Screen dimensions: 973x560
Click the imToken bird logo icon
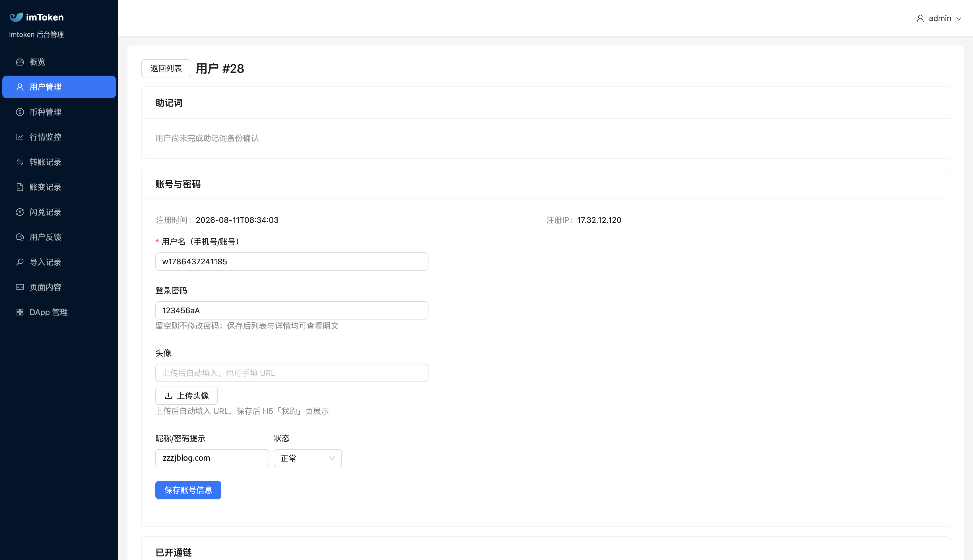pos(16,17)
